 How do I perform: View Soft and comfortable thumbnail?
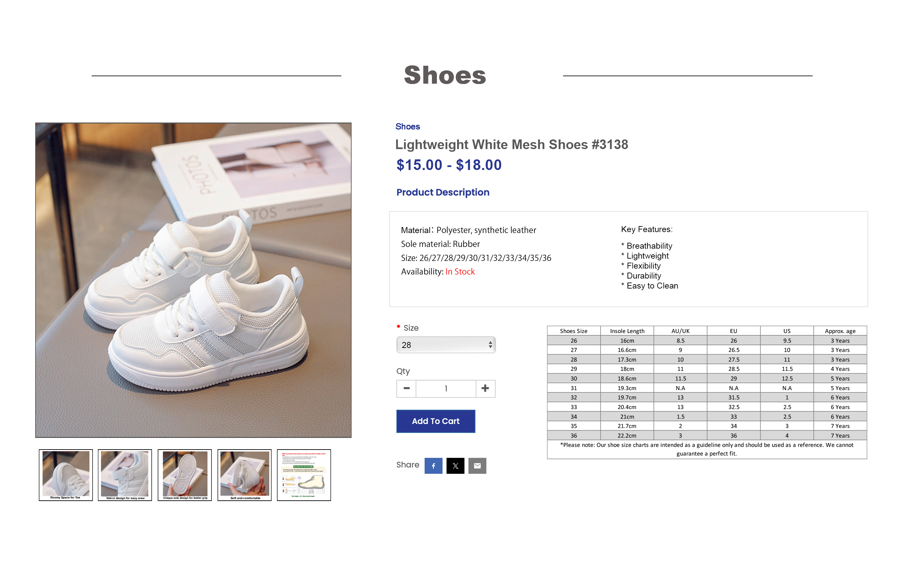pos(244,475)
